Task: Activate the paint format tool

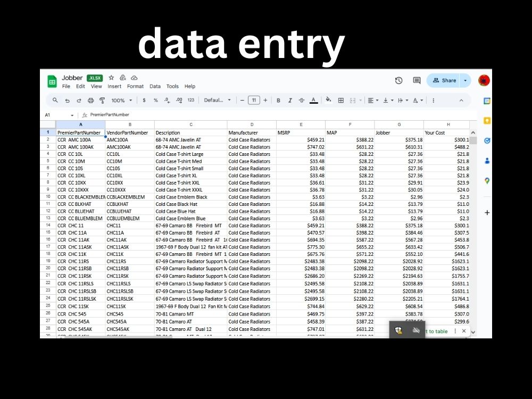Action: [102, 101]
